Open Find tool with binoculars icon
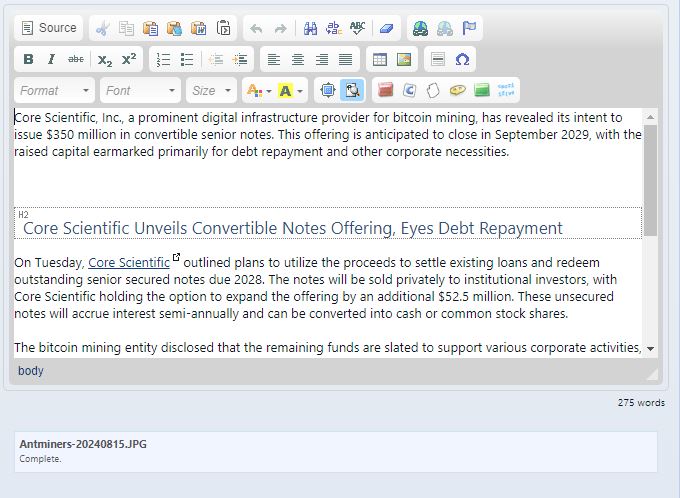The width and height of the screenshot is (680, 498). [x=310, y=28]
